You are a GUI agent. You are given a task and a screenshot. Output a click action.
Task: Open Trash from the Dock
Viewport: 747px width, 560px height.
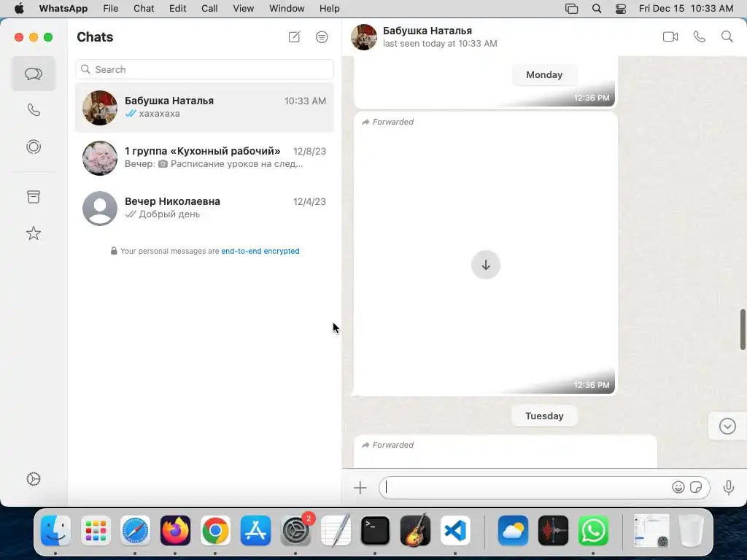point(692,531)
